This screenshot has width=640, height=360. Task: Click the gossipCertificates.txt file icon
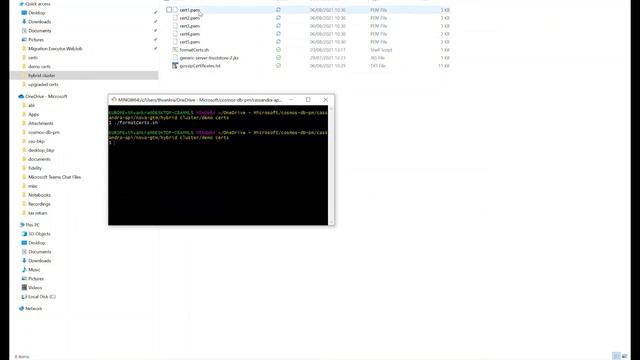[175, 66]
